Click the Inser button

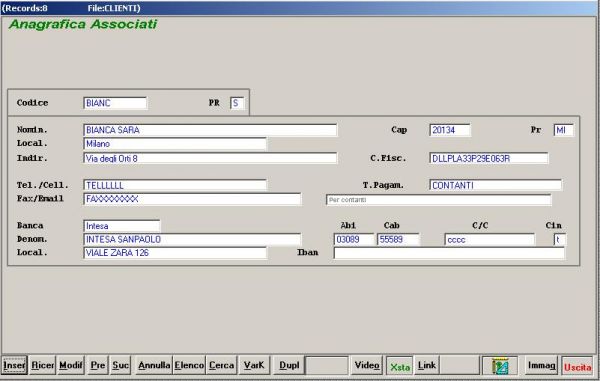[14, 365]
